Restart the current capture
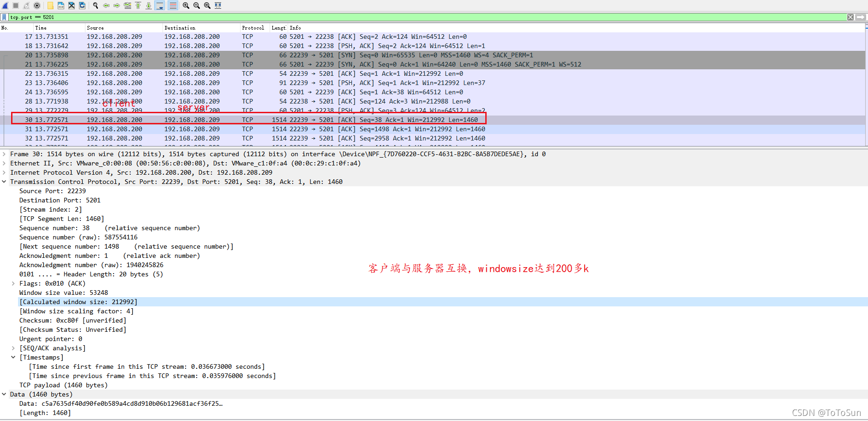 pos(26,6)
